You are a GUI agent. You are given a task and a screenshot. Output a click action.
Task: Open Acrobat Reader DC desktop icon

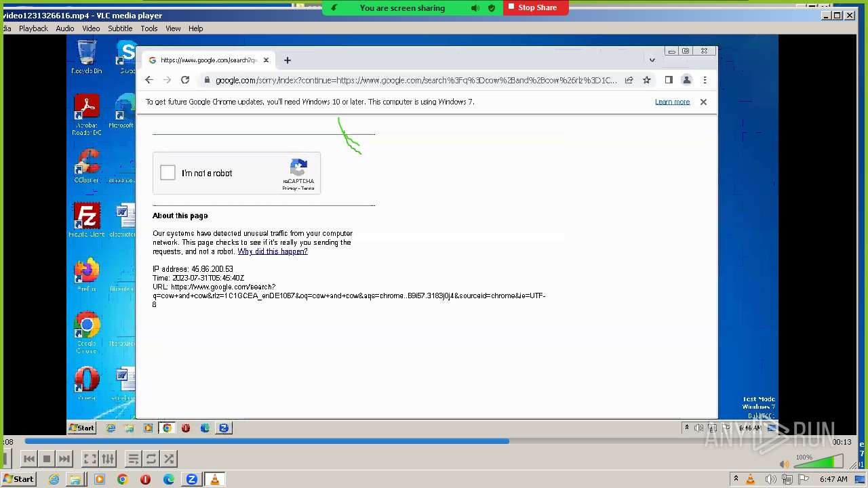pos(87,115)
